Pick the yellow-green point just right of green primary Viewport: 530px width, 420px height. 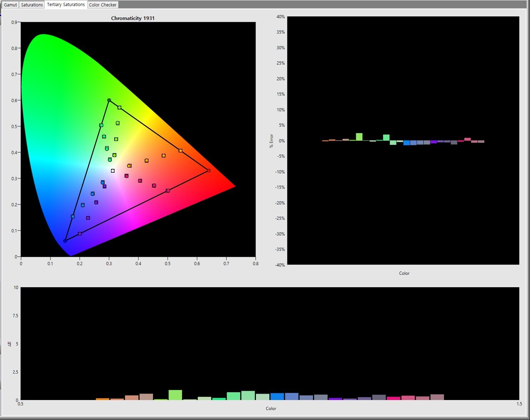(120, 107)
